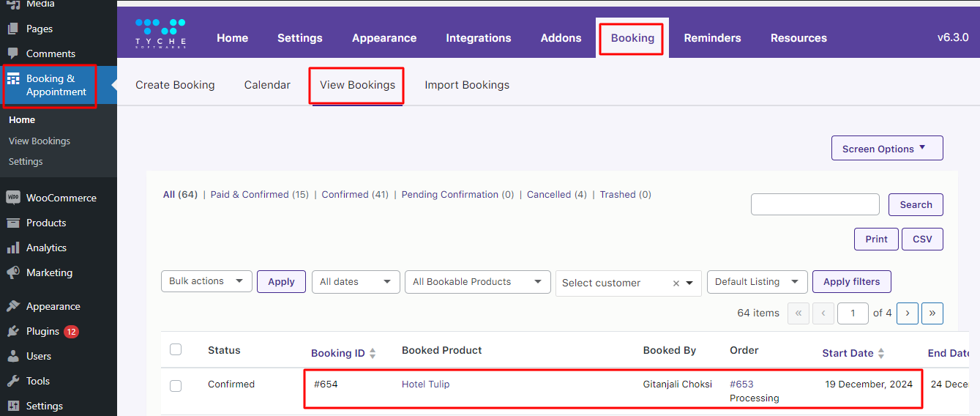Sort by Start Date arrows
980x416 pixels.
pyautogui.click(x=881, y=353)
